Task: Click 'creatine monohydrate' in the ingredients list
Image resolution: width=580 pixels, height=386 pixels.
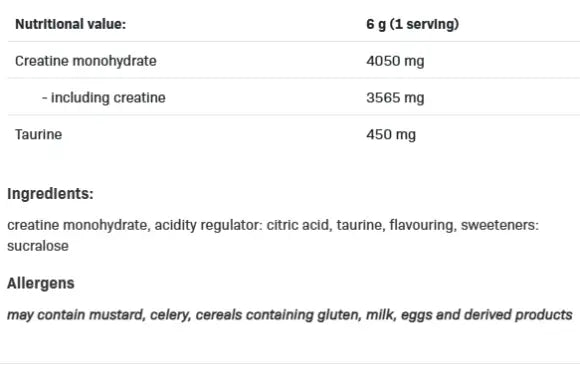Action: click(78, 225)
